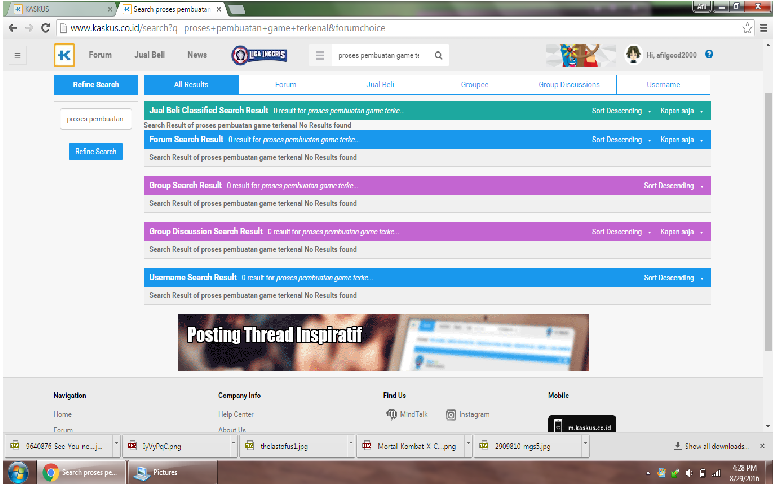776x484 pixels.
Task: Open the hamburger sidebar menu icon
Action: pyautogui.click(x=17, y=55)
